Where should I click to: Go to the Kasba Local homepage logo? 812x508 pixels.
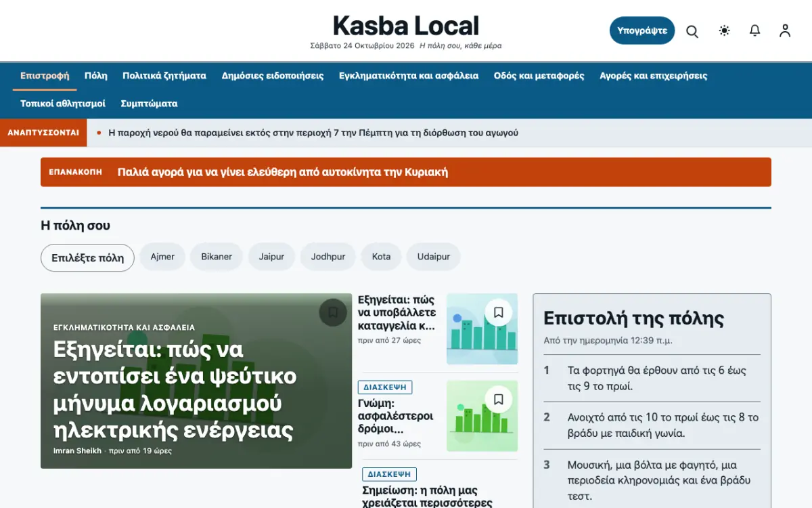tap(406, 26)
